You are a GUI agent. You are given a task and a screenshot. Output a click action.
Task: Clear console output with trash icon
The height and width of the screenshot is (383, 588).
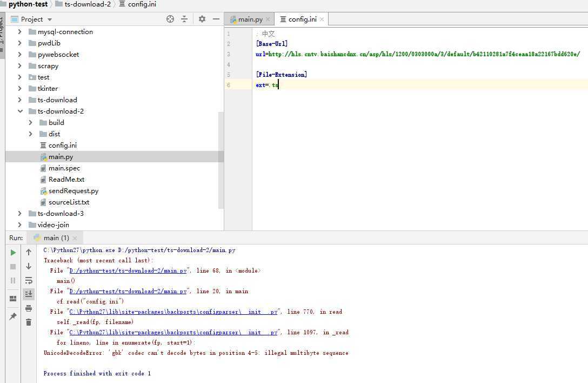(x=29, y=322)
